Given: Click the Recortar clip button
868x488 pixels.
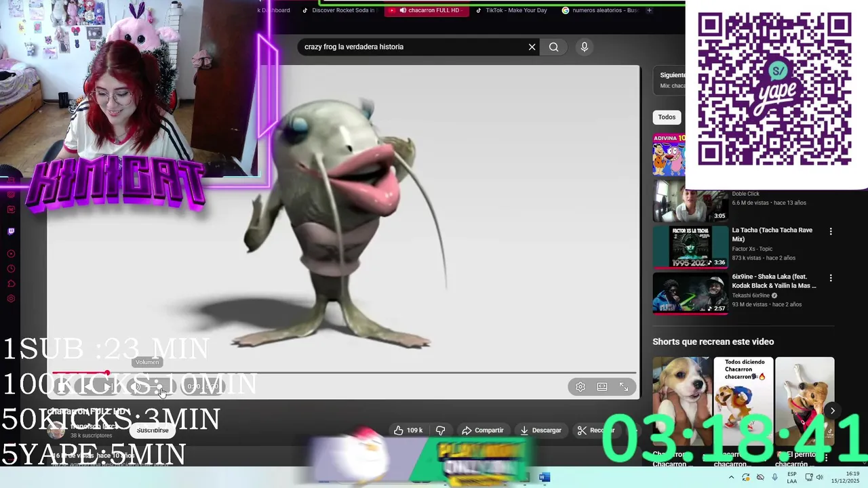Looking at the screenshot, I should tap(596, 430).
